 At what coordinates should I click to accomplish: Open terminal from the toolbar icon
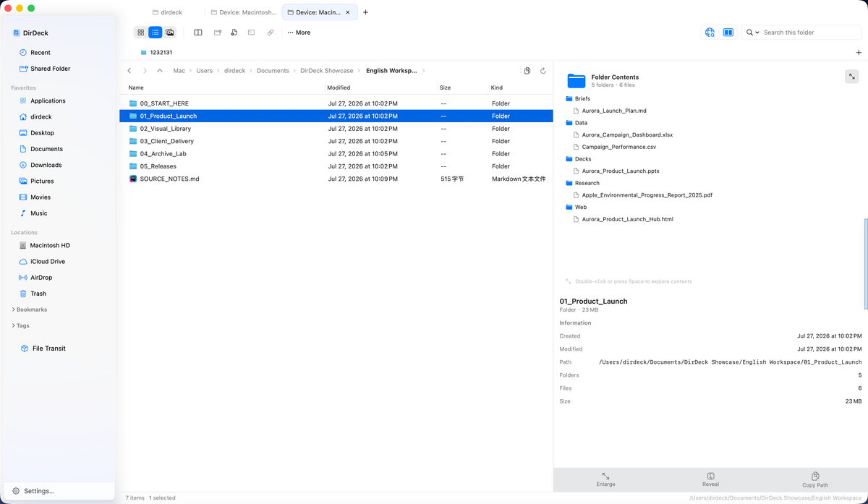point(252,33)
